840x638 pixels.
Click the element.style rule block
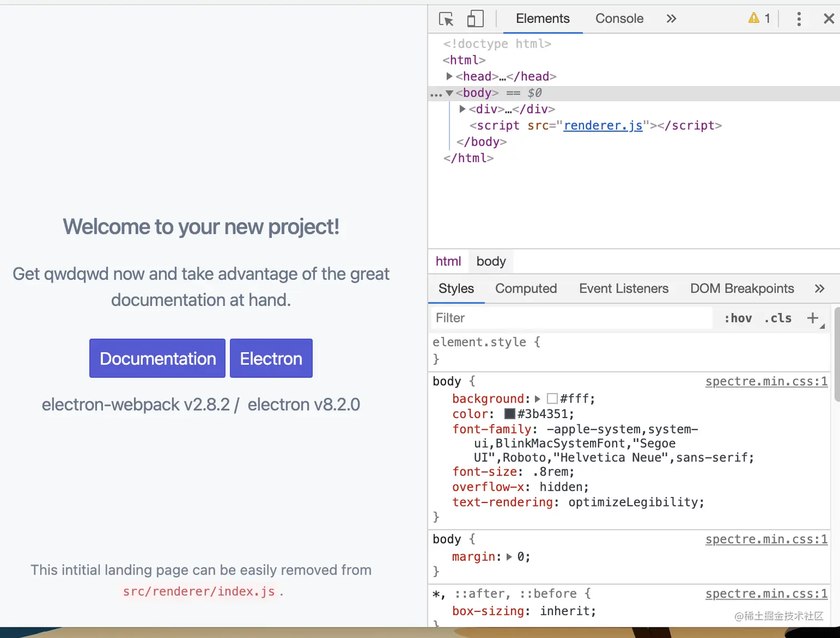629,350
